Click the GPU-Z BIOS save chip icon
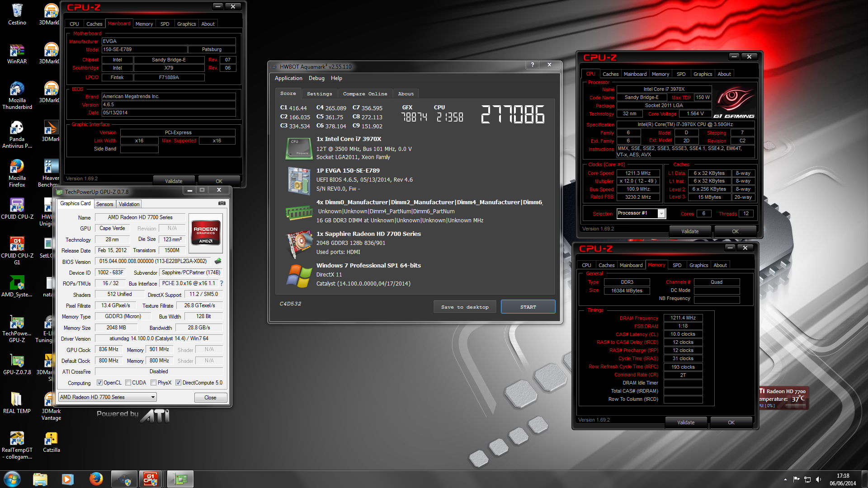The image size is (868, 488). click(x=218, y=261)
